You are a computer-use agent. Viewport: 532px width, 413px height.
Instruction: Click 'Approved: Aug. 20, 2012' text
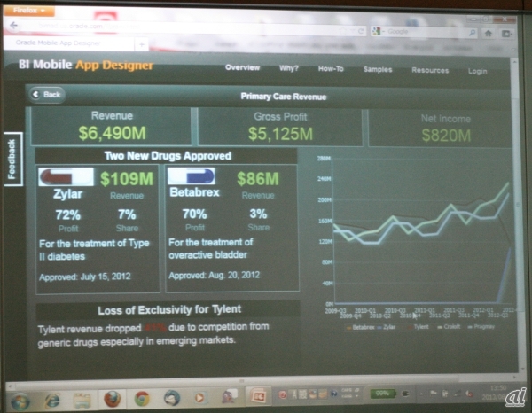214,275
